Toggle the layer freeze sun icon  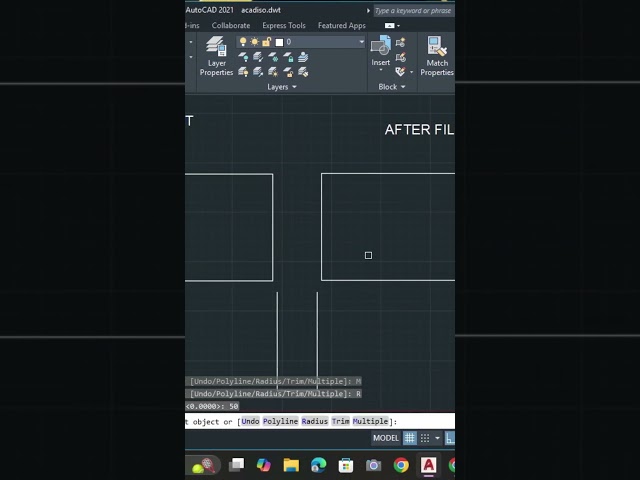254,42
